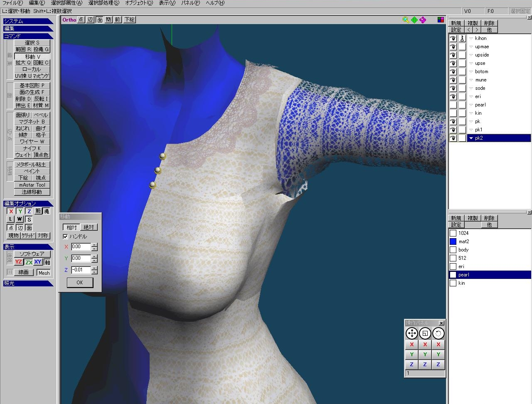Click the move icon in 操作パネル
This screenshot has width=532, height=404.
point(411,333)
